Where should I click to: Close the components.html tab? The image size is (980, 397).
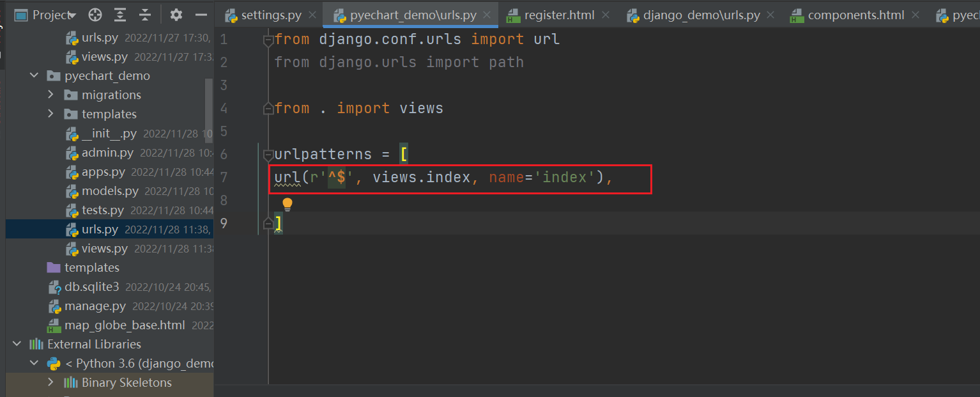(915, 15)
